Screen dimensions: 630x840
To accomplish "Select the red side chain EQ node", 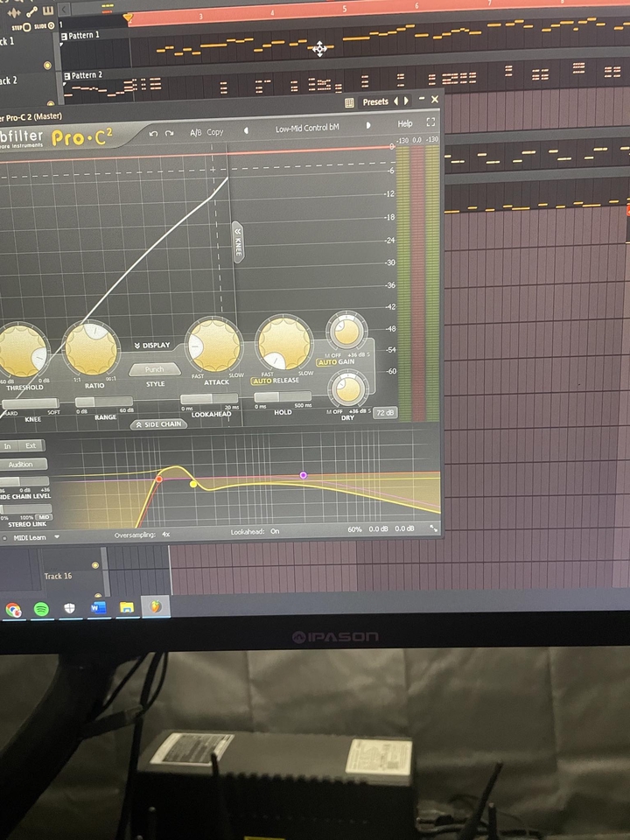I will [x=158, y=479].
